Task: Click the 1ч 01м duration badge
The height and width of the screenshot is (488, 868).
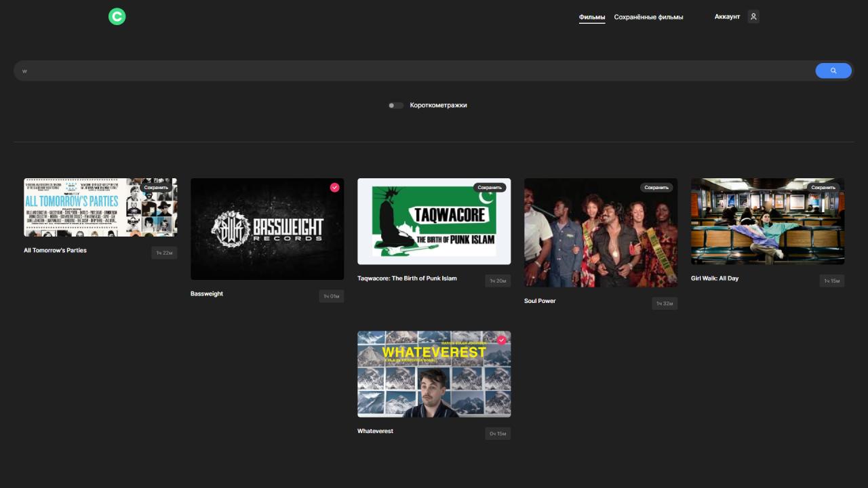Action: (332, 296)
